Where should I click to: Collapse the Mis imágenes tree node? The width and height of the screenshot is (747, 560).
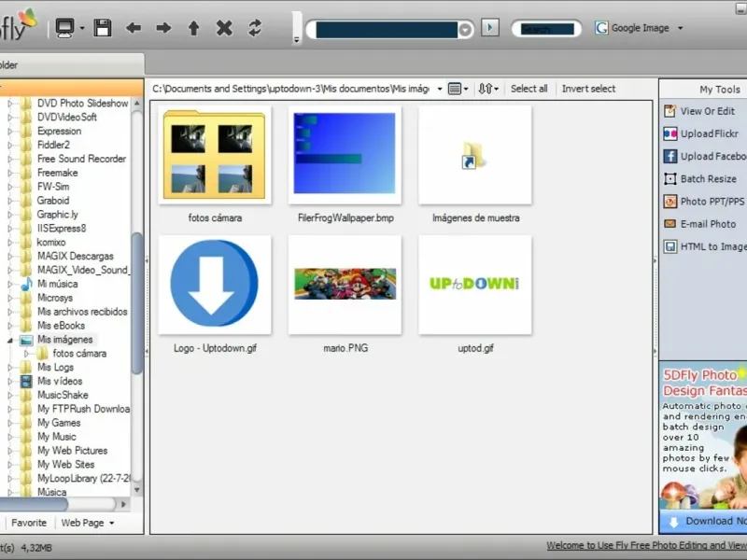(9, 340)
